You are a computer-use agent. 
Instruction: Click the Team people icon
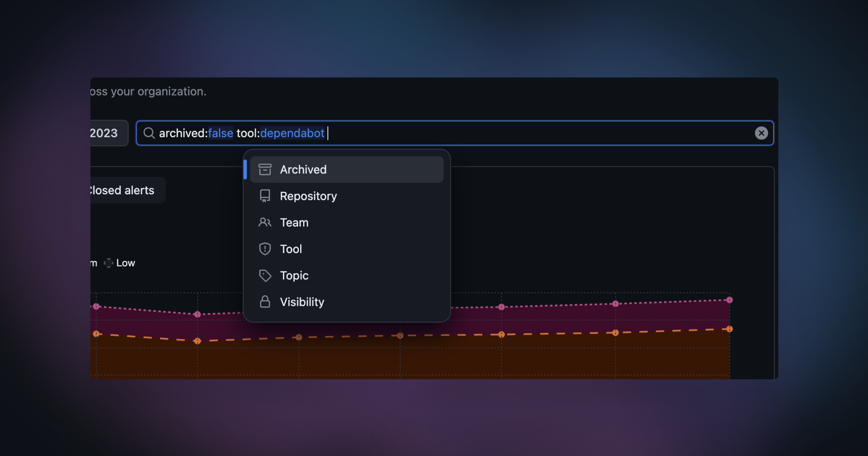pyautogui.click(x=265, y=222)
